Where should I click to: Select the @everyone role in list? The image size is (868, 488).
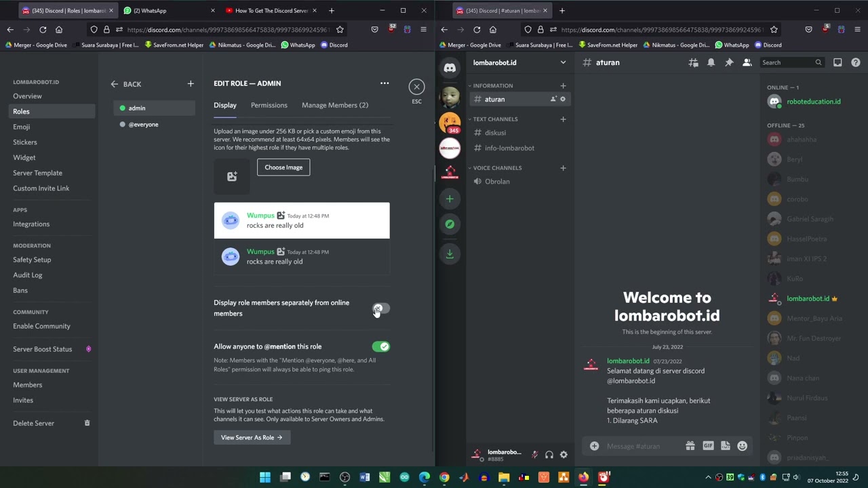click(154, 125)
